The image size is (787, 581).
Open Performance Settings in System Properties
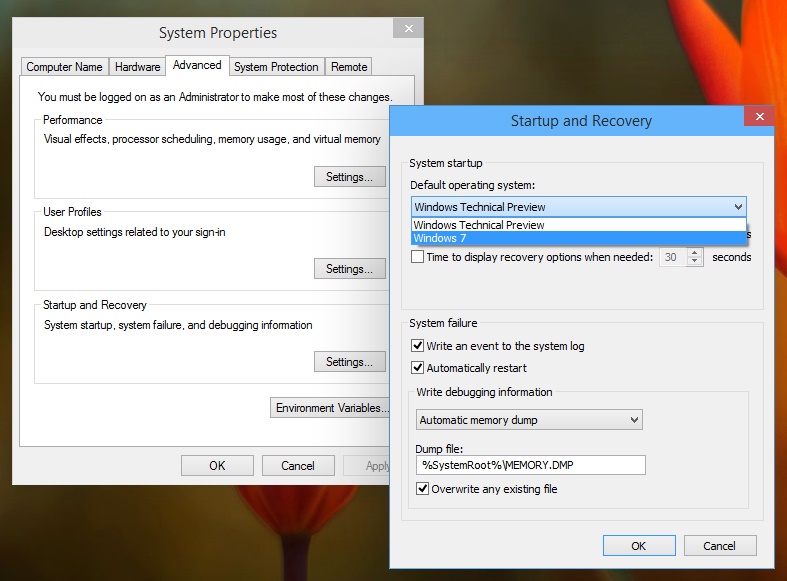[x=349, y=177]
